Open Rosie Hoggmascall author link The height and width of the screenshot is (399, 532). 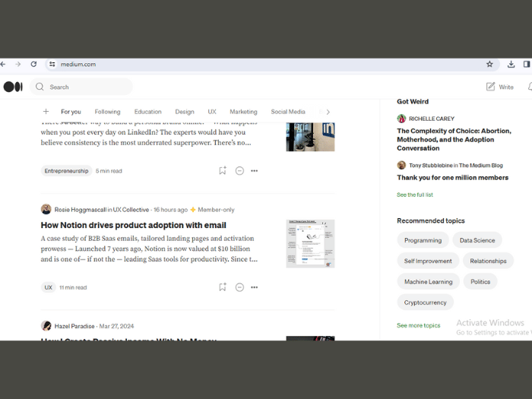(81, 210)
